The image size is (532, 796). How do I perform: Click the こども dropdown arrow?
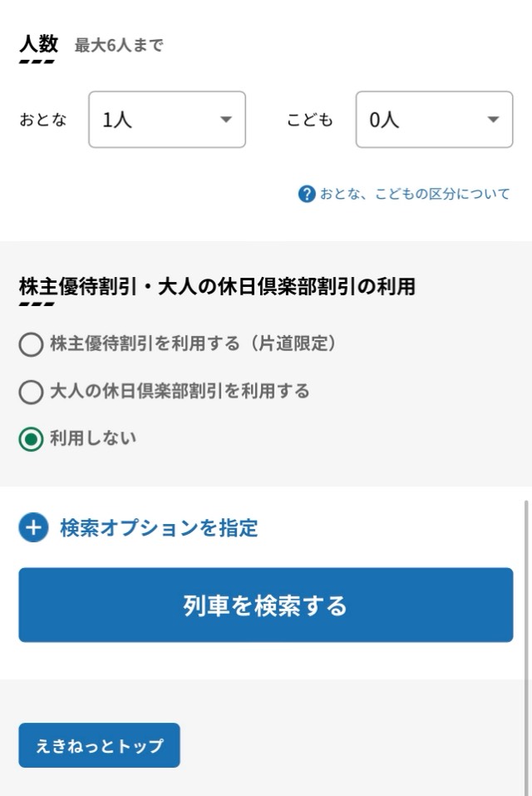point(493,120)
